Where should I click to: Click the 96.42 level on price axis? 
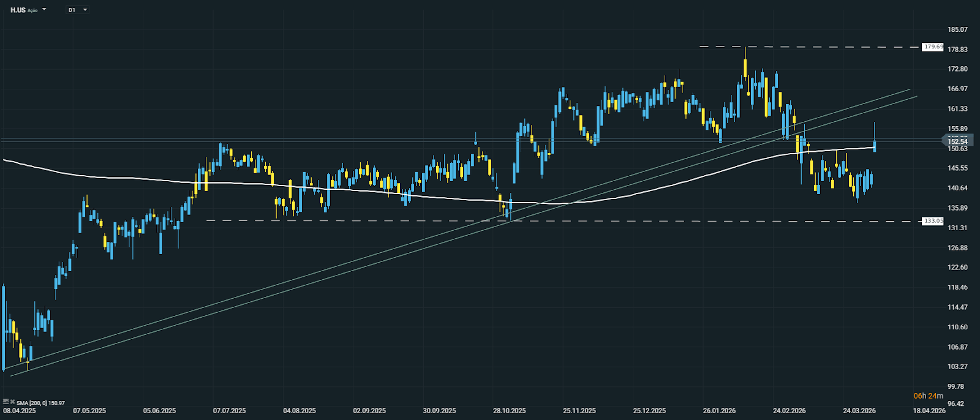956,404
